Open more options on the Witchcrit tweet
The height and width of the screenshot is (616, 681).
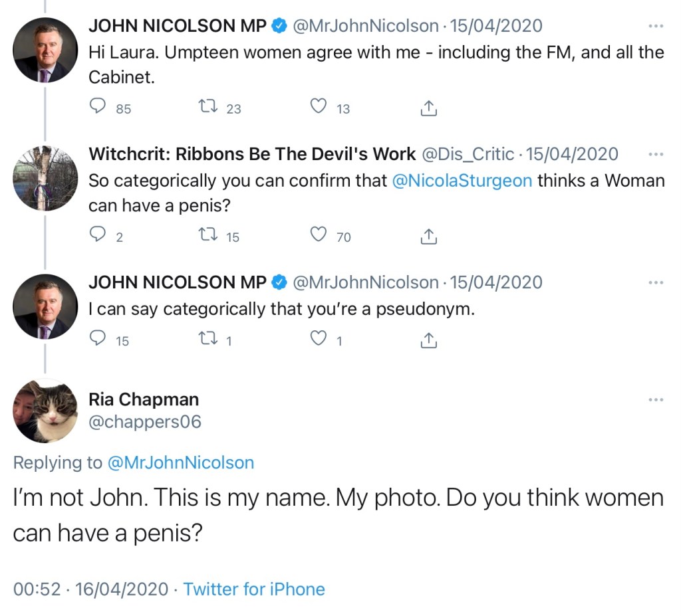656,154
